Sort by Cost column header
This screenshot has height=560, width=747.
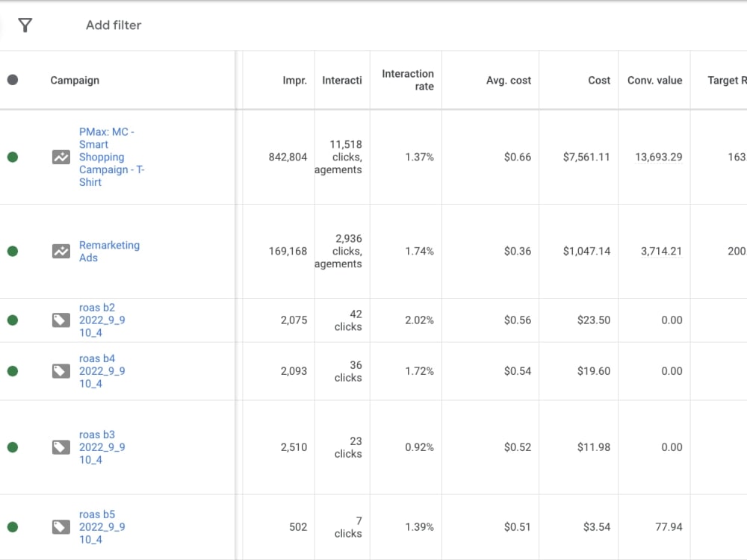599,80
